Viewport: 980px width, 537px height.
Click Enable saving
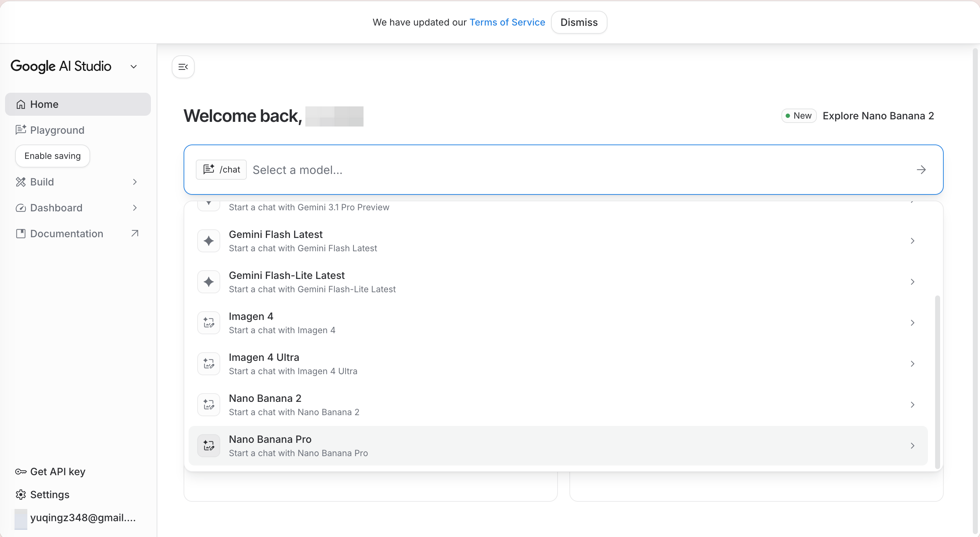click(x=52, y=156)
